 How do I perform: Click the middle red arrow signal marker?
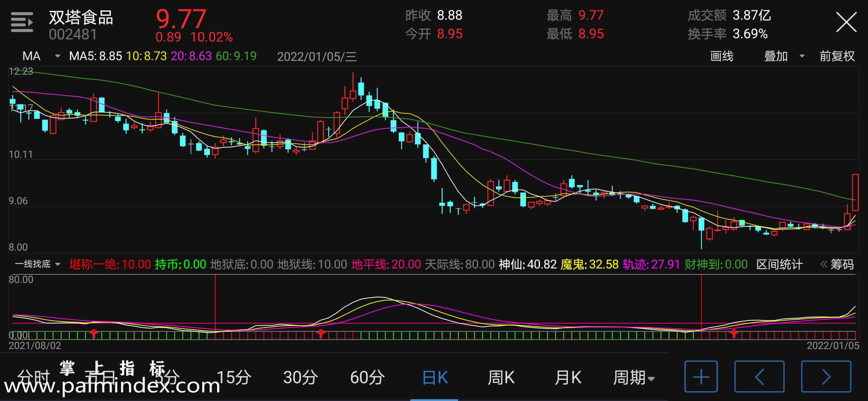point(321,333)
